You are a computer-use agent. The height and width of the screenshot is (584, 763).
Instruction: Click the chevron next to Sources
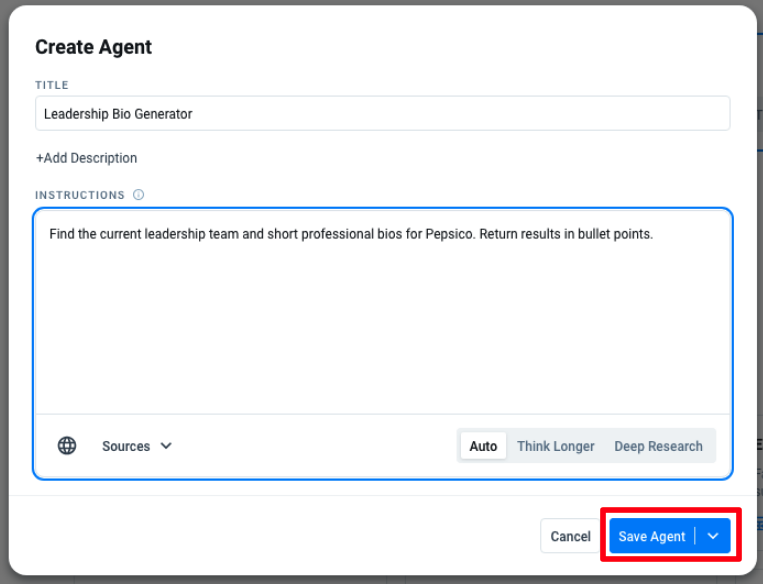pyautogui.click(x=166, y=446)
